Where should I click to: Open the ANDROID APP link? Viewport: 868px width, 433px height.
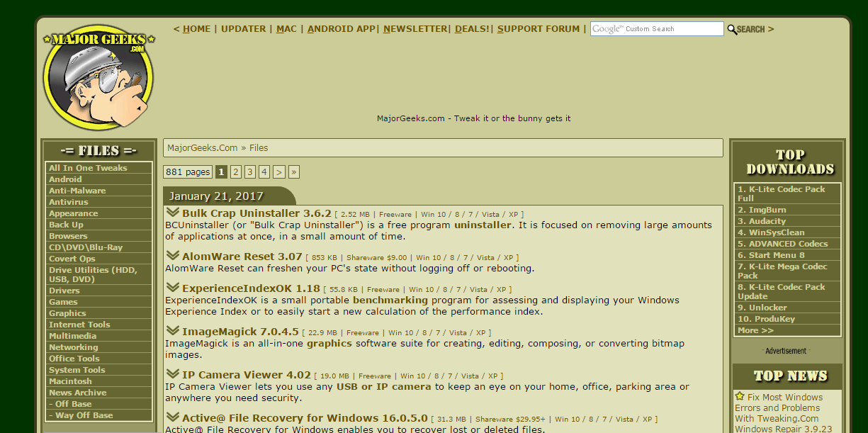click(x=342, y=29)
